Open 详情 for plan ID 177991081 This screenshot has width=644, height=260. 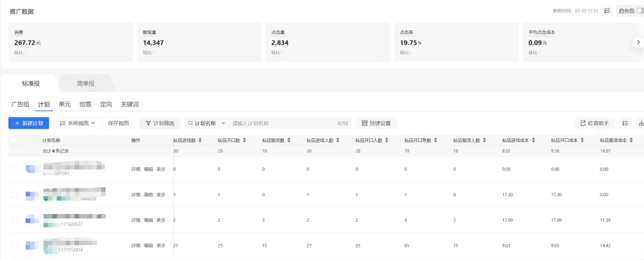[136, 169]
